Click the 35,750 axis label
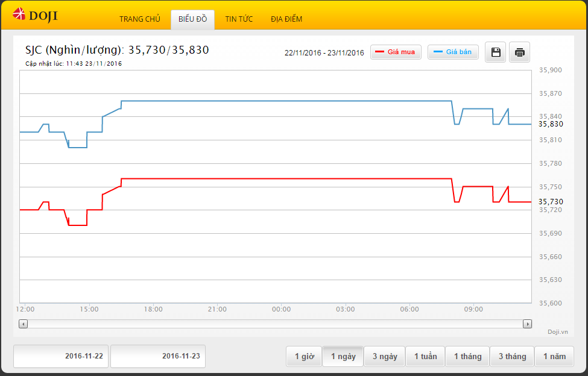 point(551,187)
